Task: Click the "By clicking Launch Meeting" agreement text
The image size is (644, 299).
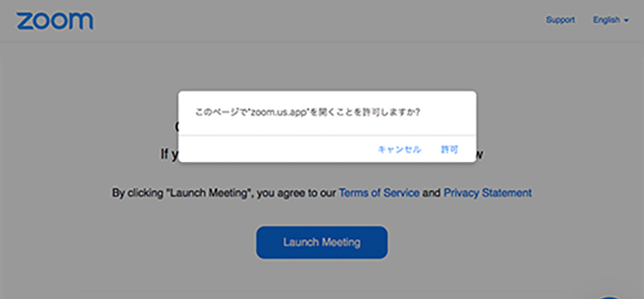Action: (322, 192)
